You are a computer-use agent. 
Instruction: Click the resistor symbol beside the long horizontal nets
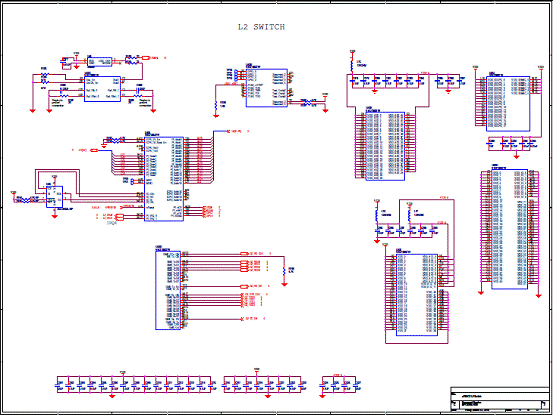coord(284,271)
